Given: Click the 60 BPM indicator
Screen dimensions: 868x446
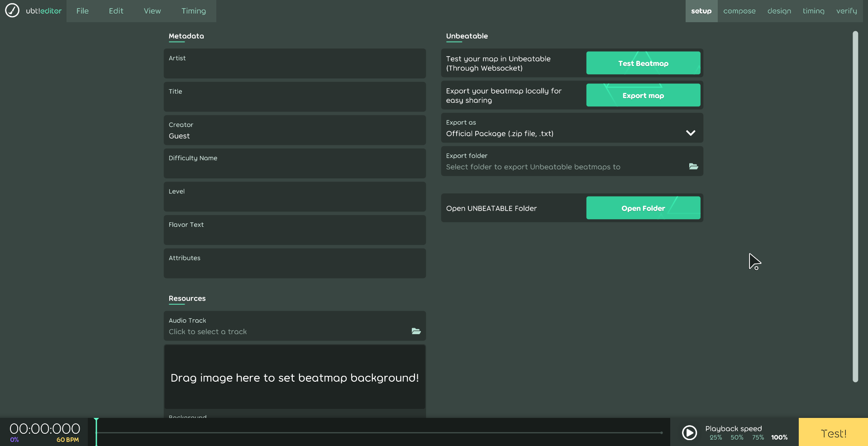Looking at the screenshot, I should coord(67,440).
